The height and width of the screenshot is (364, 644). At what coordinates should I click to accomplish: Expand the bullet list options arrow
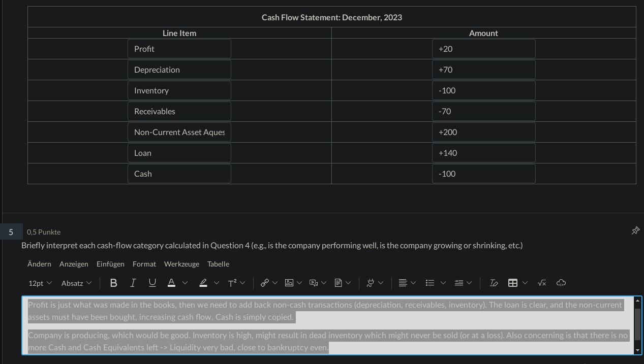click(x=443, y=283)
